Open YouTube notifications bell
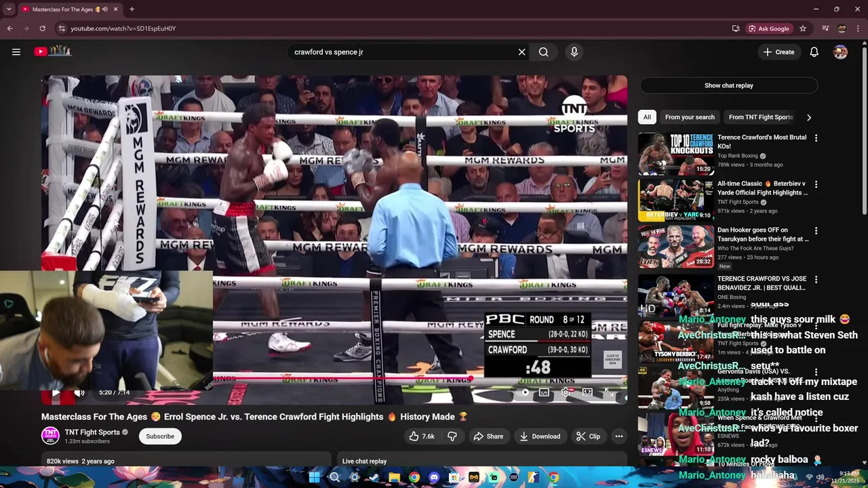Screen dimensions: 868x488 click(x=814, y=52)
